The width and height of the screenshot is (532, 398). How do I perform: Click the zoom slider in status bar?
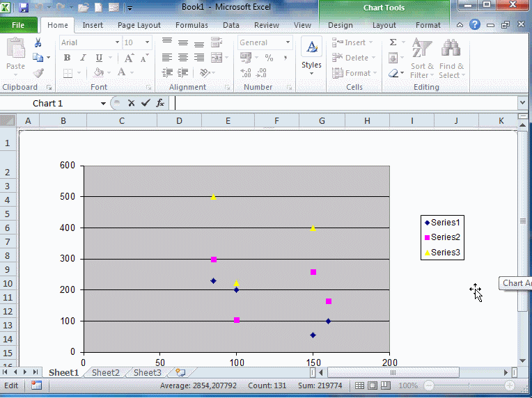coord(469,385)
